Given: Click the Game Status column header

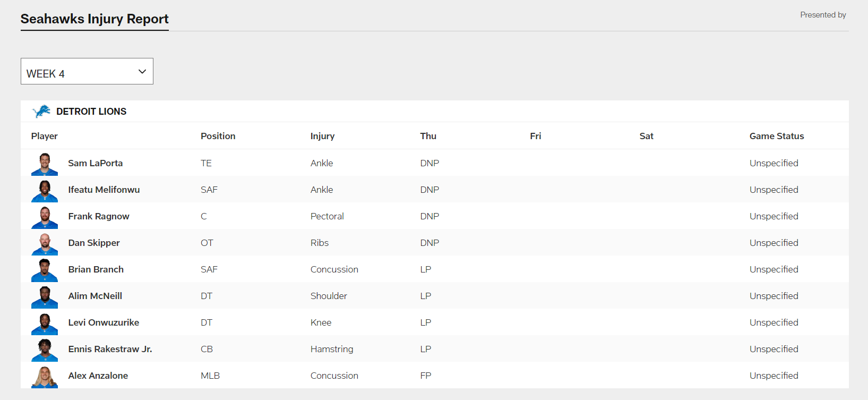Looking at the screenshot, I should coord(776,136).
